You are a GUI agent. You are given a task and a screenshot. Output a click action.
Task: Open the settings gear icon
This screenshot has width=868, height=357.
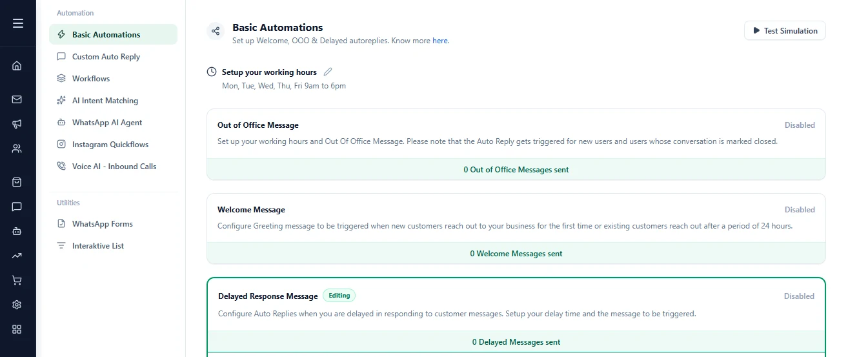(x=17, y=305)
